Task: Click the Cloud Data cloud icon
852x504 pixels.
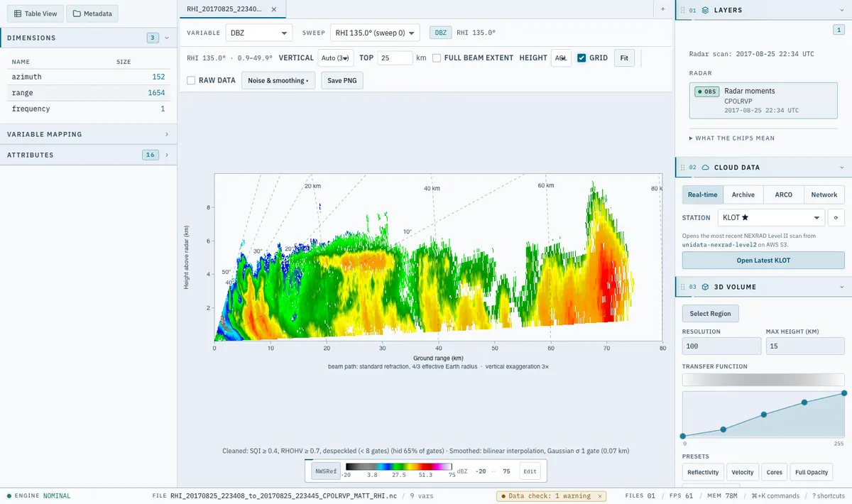Action: 705,168
